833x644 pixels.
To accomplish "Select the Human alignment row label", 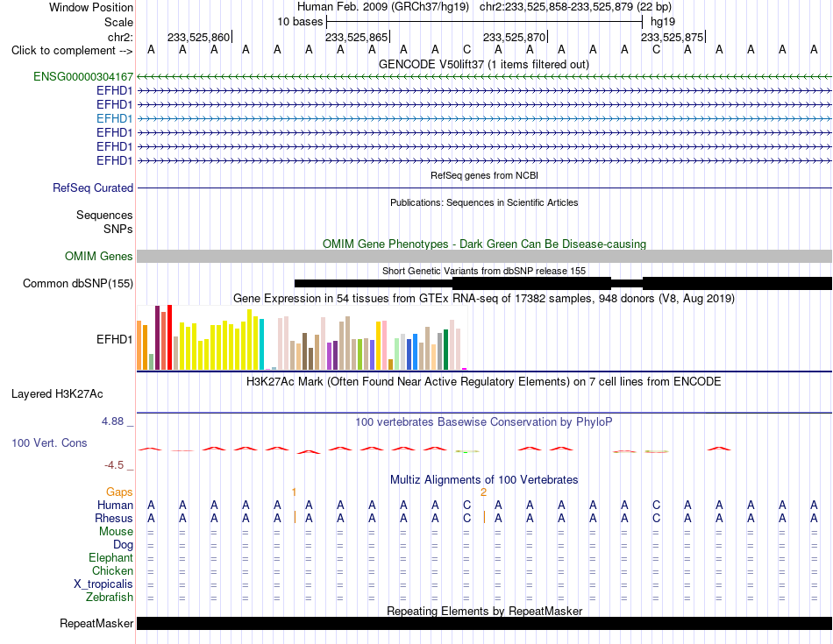I will [x=115, y=505].
